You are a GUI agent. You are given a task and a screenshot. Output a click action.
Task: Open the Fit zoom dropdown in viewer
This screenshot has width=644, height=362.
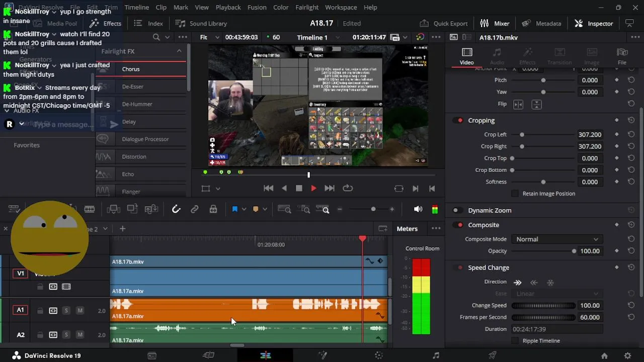pos(209,37)
